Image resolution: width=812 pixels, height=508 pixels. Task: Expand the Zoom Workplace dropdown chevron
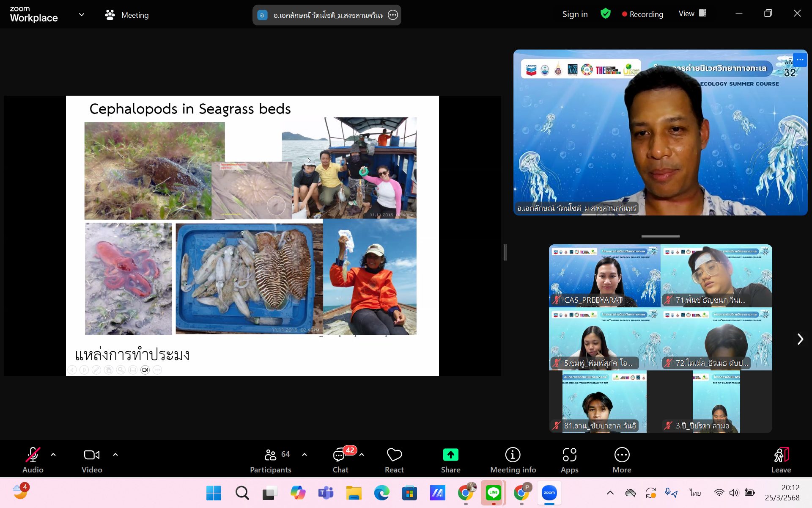(x=82, y=15)
